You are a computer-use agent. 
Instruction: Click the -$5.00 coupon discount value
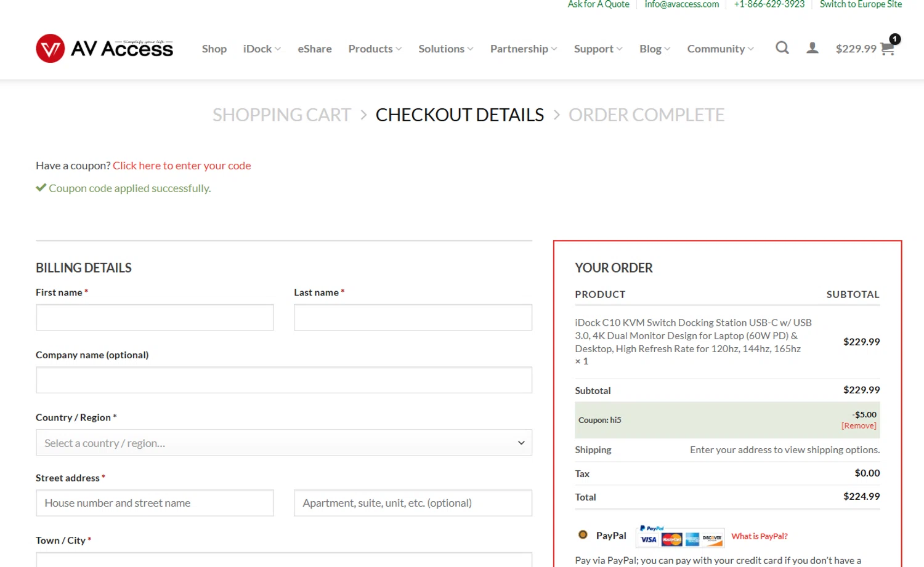864,415
